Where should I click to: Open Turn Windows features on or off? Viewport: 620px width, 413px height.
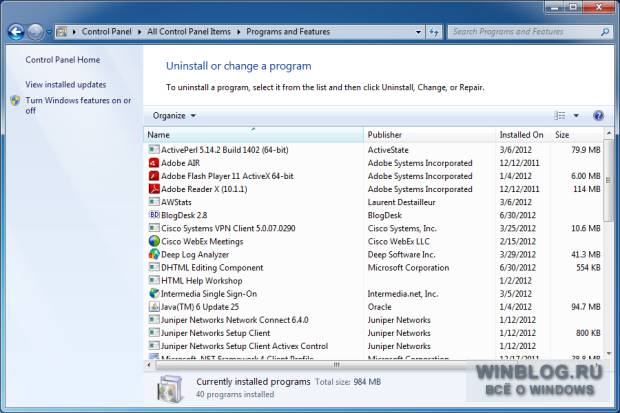pyautogui.click(x=78, y=106)
